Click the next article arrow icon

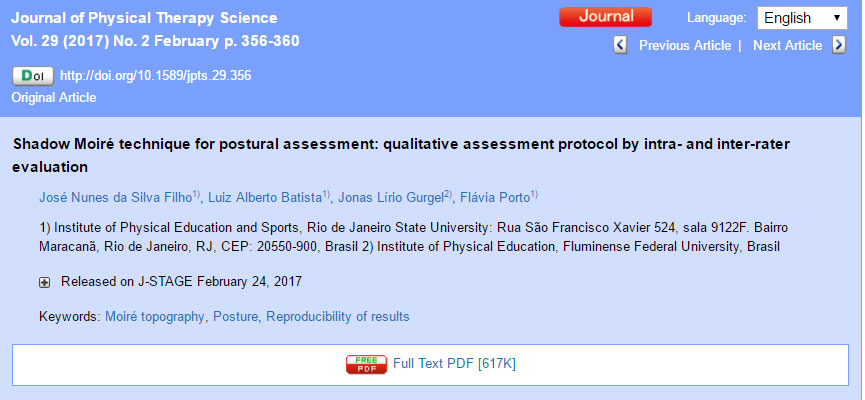click(x=838, y=45)
